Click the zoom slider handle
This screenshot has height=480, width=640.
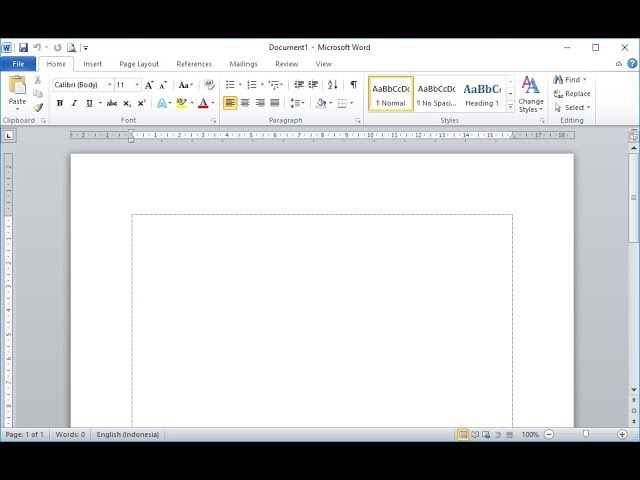pyautogui.click(x=586, y=434)
